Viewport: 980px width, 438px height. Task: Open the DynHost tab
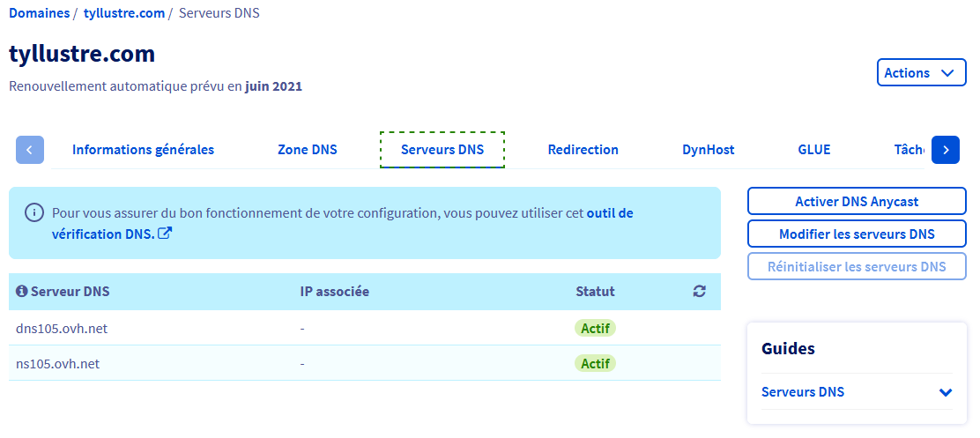708,150
